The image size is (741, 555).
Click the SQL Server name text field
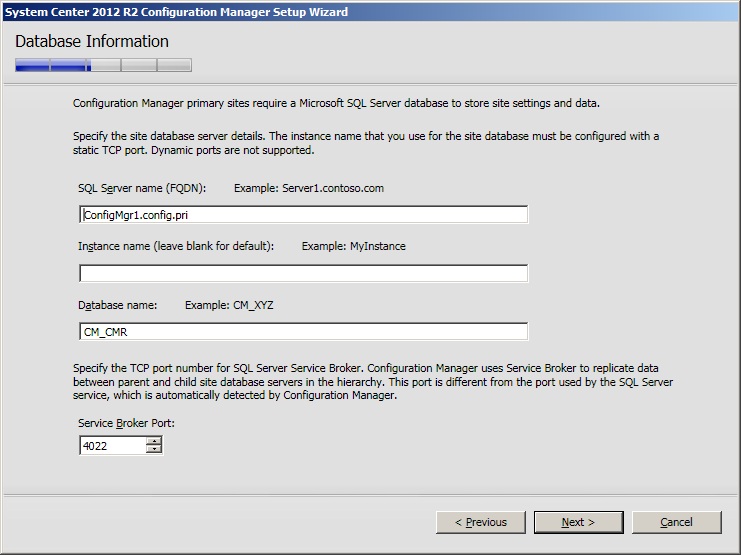(x=303, y=215)
